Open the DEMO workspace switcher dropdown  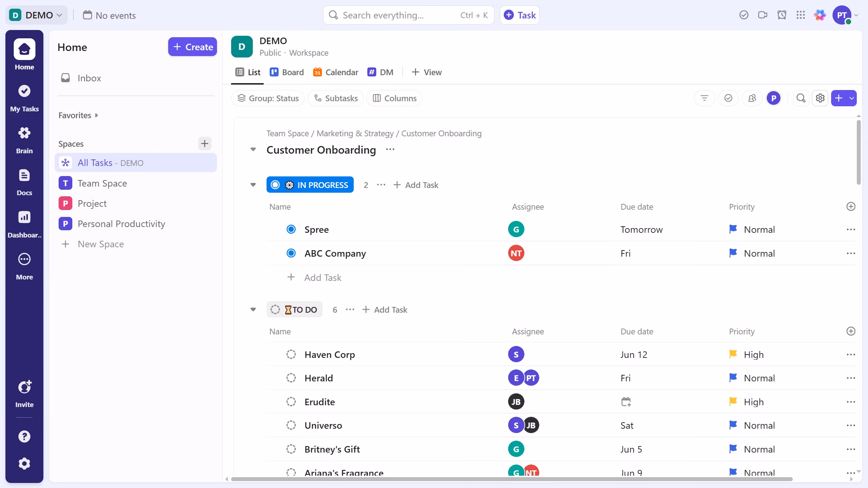(36, 15)
